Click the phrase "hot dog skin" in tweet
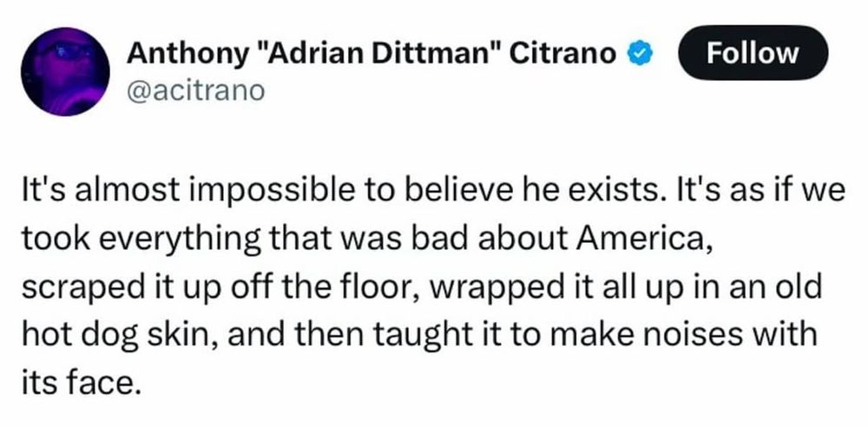868x427 pixels. point(114,336)
